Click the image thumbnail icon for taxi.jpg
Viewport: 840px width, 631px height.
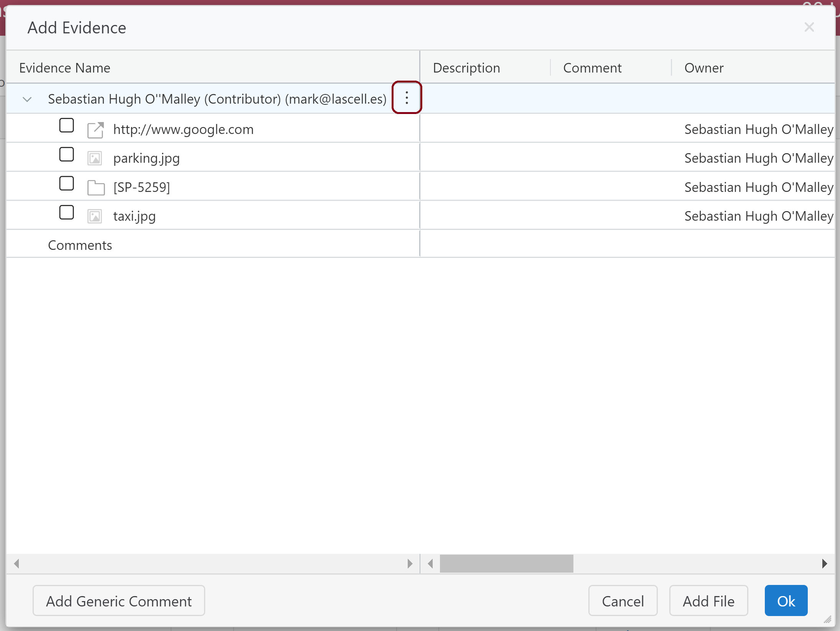[x=96, y=216]
